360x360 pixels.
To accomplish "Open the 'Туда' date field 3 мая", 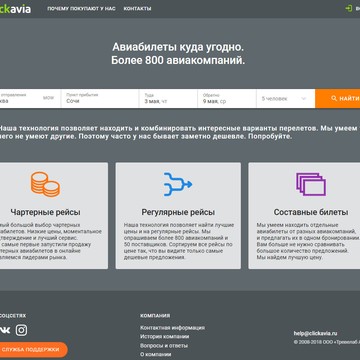I will (x=168, y=98).
